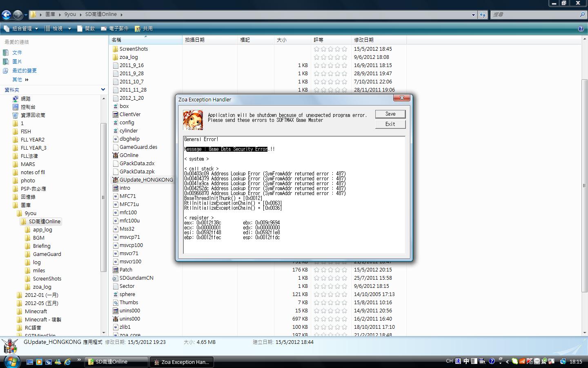Open 圖片 (Pictures) favorite link
The height and width of the screenshot is (368, 588).
(x=17, y=62)
